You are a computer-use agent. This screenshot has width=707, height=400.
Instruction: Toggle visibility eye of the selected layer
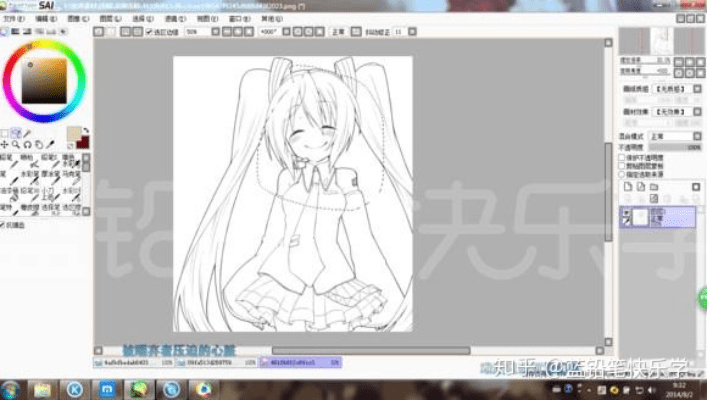coord(627,212)
